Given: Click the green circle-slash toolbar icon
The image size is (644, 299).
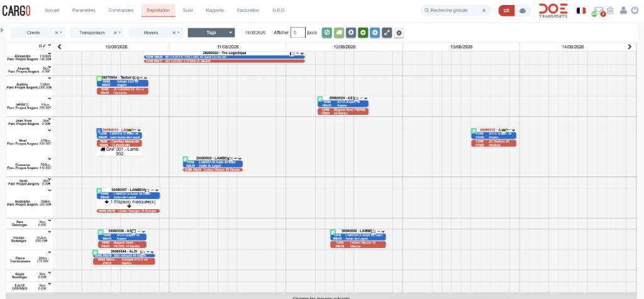Looking at the screenshot, I should (327, 33).
